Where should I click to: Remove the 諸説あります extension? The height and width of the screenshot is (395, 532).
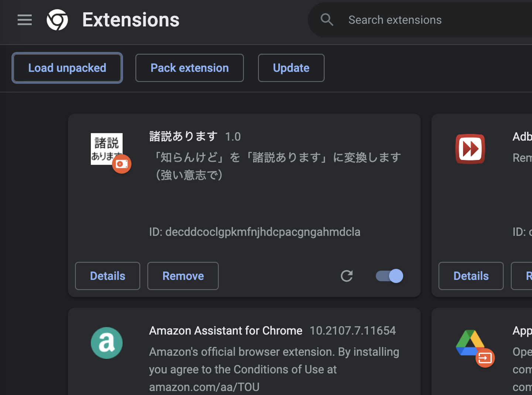coord(183,276)
